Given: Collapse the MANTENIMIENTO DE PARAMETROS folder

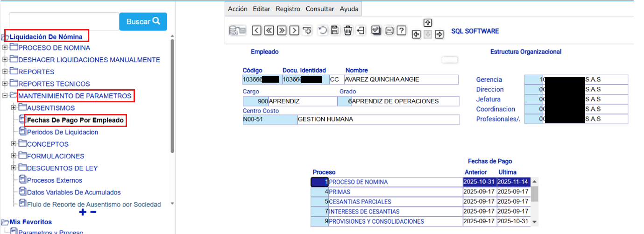Looking at the screenshot, I should (x=5, y=96).
